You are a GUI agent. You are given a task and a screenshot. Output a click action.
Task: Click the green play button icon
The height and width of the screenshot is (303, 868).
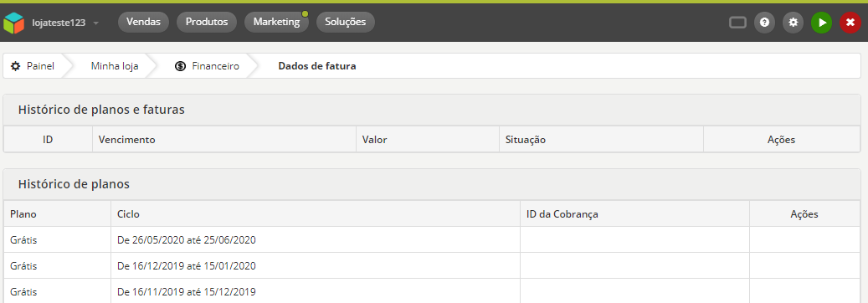point(822,23)
